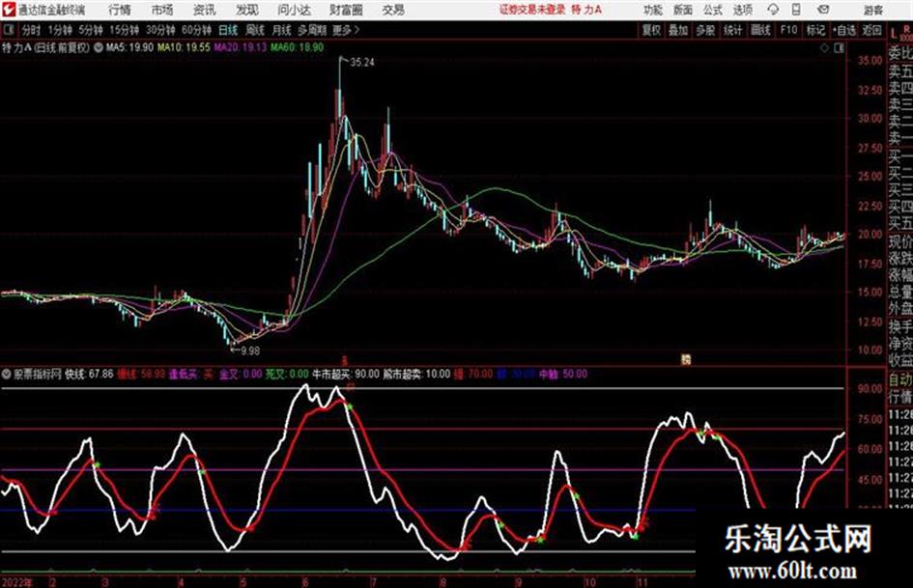Open the 问小达 menu
This screenshot has width=913, height=588.
(294, 10)
